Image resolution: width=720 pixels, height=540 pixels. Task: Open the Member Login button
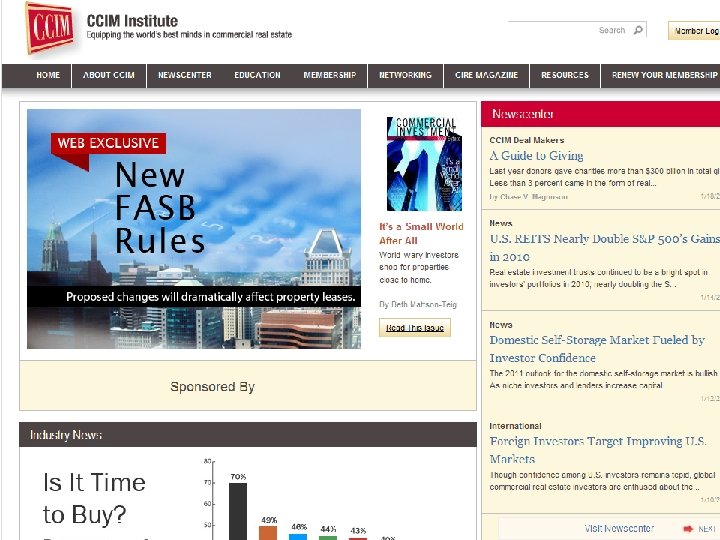[695, 31]
